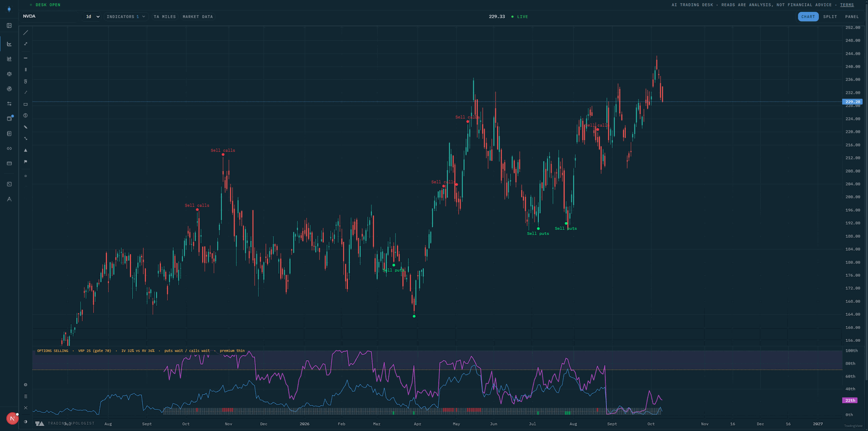Select the rectangle drawing tool

25,104
